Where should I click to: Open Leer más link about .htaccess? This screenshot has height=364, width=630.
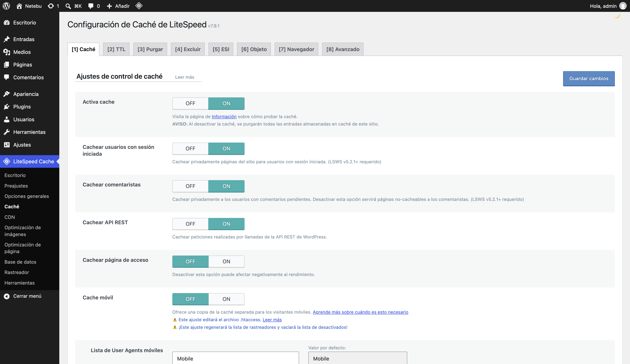tap(272, 320)
